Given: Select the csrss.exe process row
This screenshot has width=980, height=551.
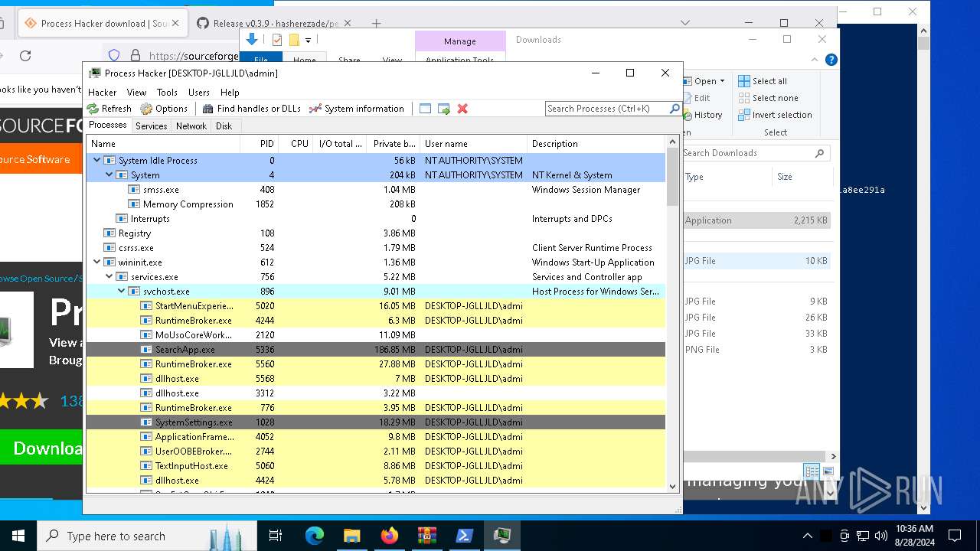Looking at the screenshot, I should (376, 248).
